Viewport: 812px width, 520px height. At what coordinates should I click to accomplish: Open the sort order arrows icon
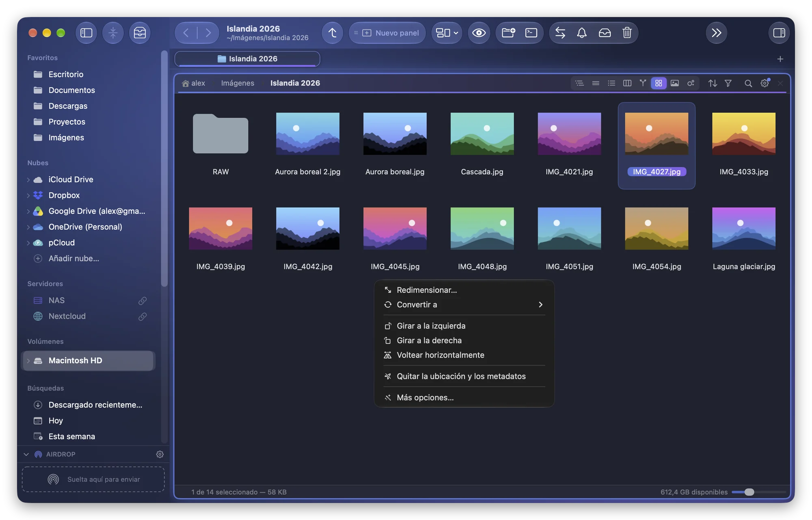pyautogui.click(x=713, y=83)
